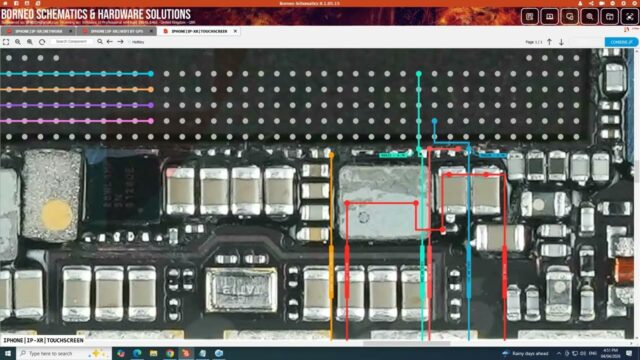Go to next page with down arrow
The height and width of the screenshot is (360, 640).
point(562,42)
